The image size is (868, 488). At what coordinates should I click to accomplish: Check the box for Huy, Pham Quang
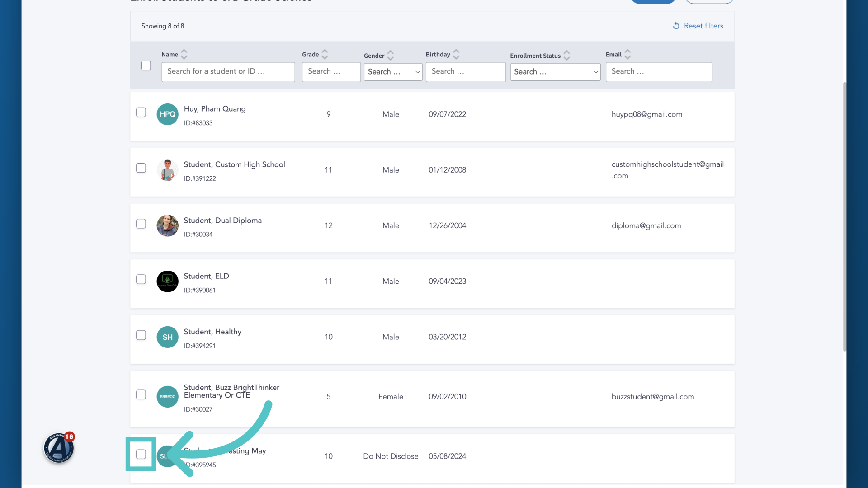click(x=141, y=112)
